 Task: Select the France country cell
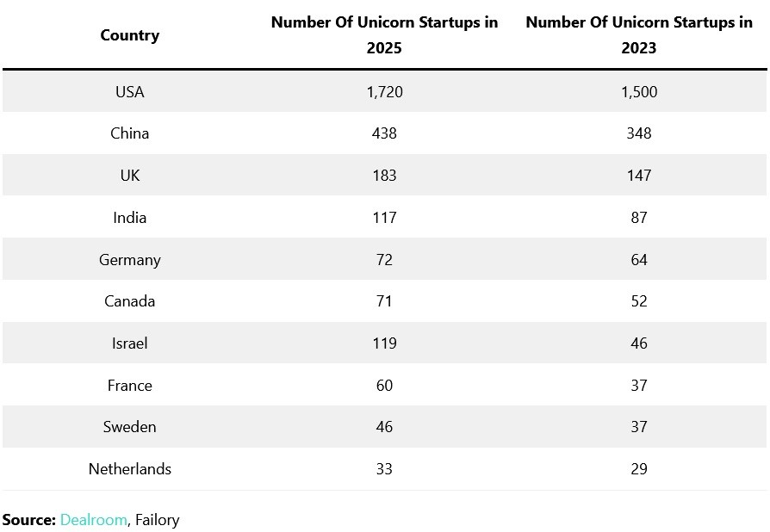[x=130, y=386]
